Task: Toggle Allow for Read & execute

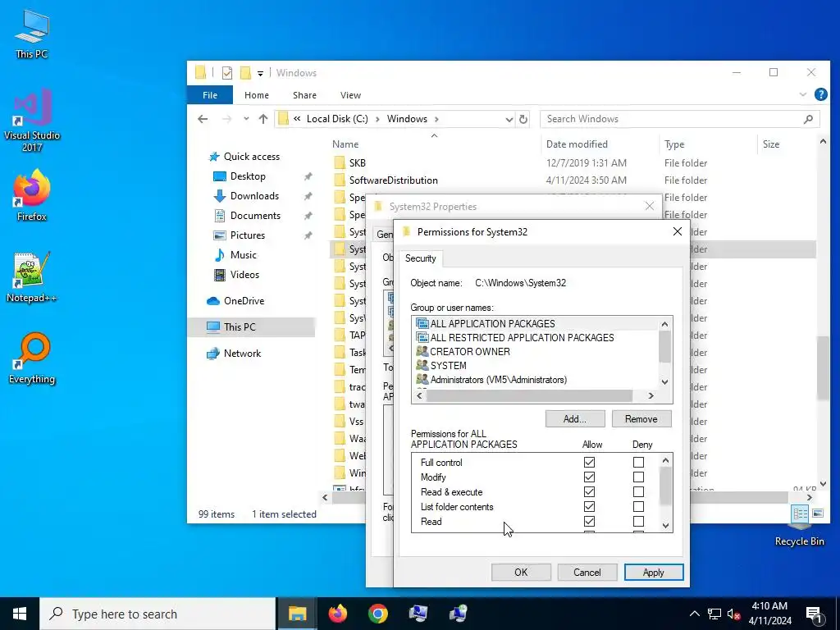Action: click(589, 492)
